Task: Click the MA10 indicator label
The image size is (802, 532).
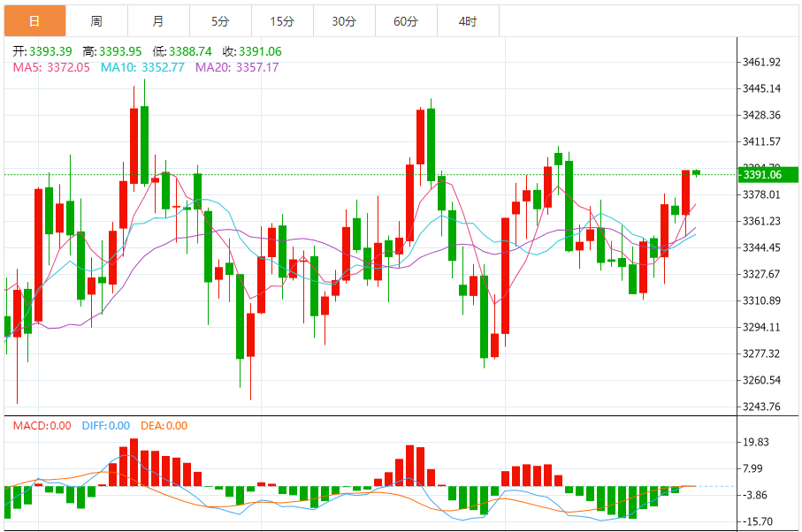Action: click(142, 67)
